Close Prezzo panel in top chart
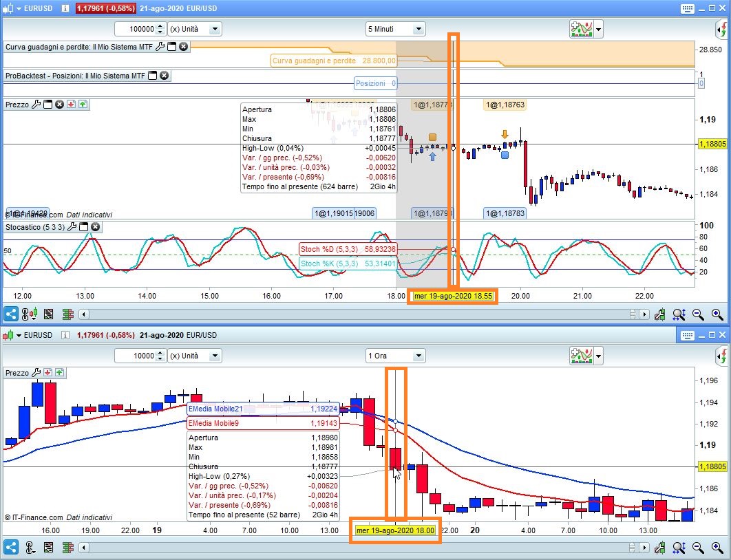 tap(59, 105)
